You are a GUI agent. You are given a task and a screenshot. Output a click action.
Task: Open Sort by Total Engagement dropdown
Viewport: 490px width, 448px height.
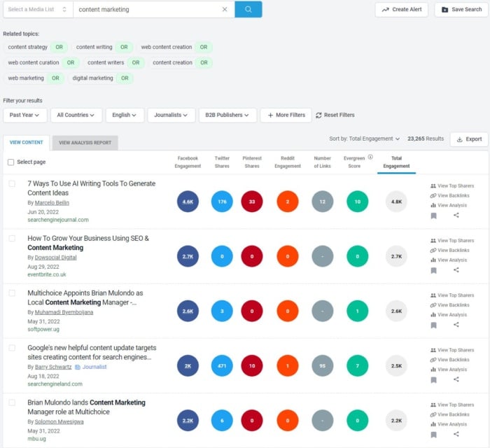(365, 139)
